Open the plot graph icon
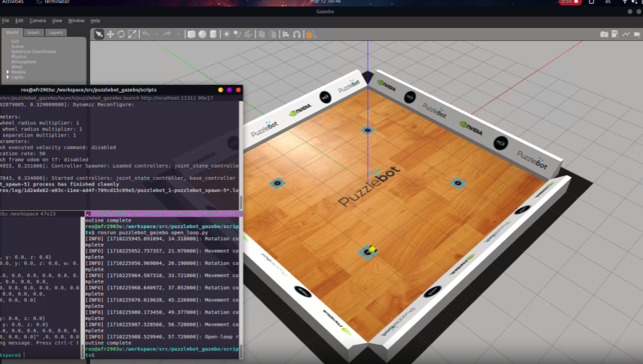This screenshot has height=364, width=643. (626, 34)
